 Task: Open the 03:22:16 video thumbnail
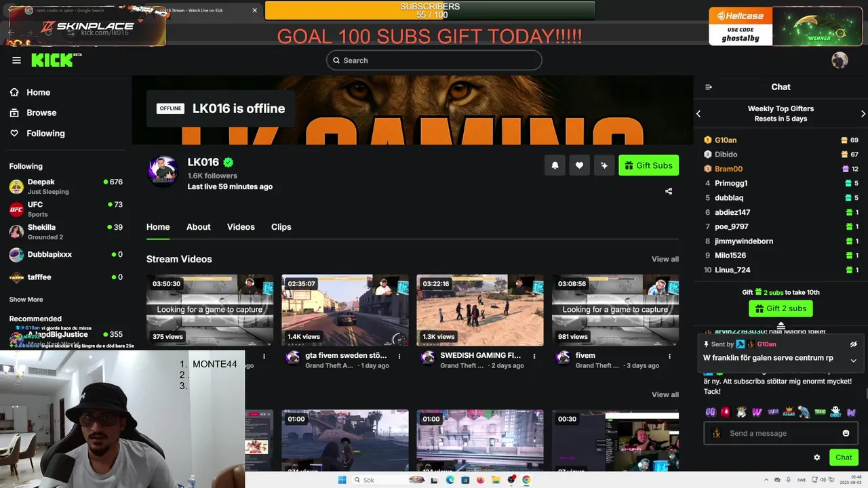coord(479,310)
